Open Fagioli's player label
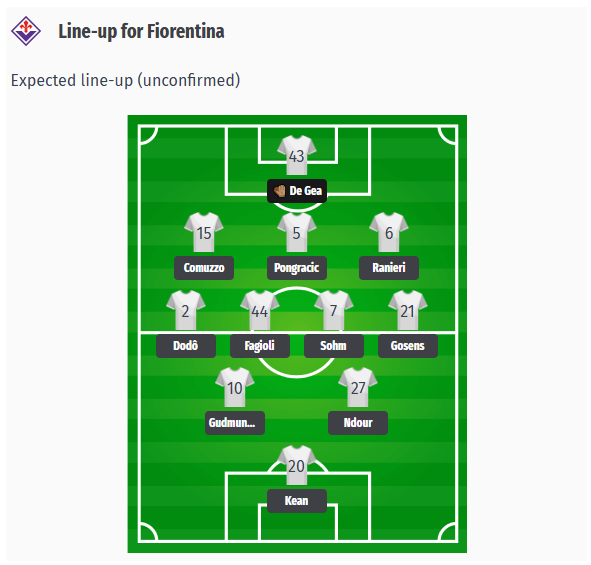The width and height of the screenshot is (591, 565). tap(260, 346)
